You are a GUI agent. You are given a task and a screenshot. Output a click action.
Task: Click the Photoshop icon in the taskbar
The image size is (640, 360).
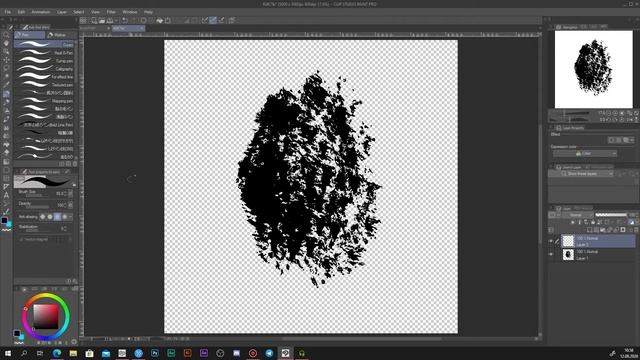pos(155,353)
